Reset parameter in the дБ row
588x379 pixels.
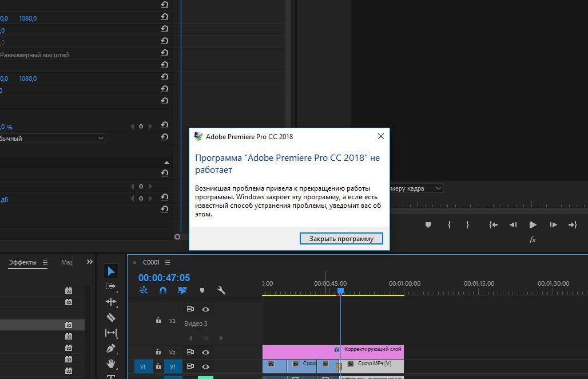(x=164, y=197)
